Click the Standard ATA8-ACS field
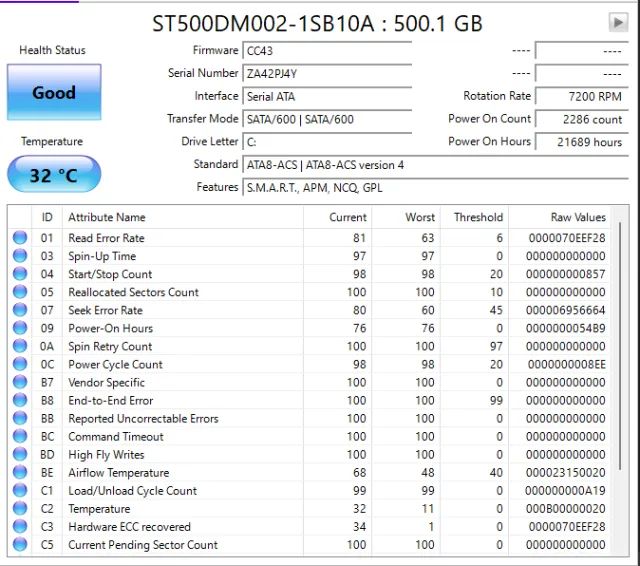Viewport: 640px width, 566px height. (x=435, y=165)
